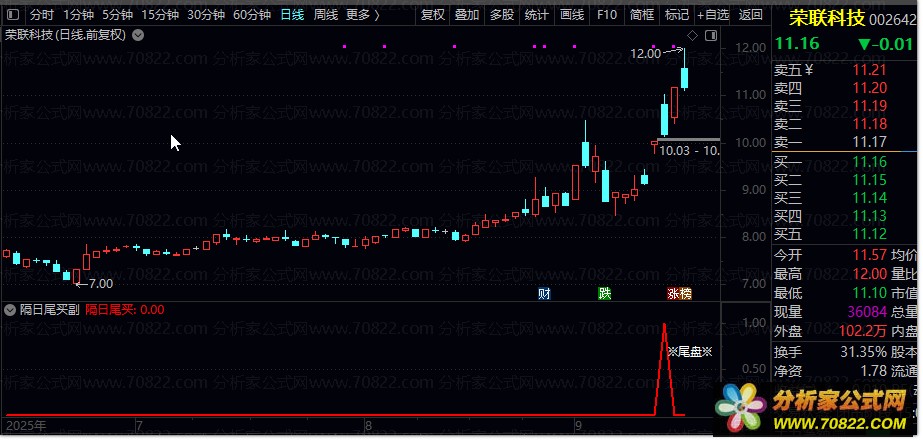923x440 pixels.
Task: Click the ※尾盘※ signal label
Action: point(690,352)
